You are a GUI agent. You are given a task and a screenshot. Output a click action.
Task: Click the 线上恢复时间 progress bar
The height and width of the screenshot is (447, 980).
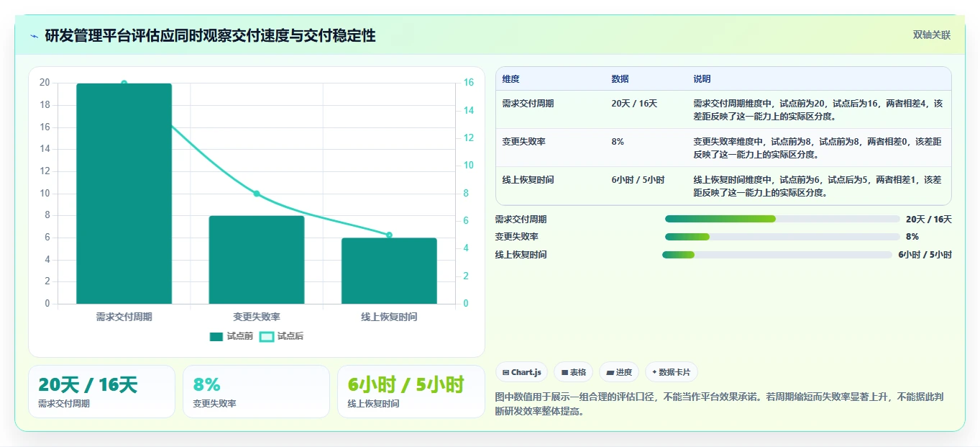tap(777, 254)
